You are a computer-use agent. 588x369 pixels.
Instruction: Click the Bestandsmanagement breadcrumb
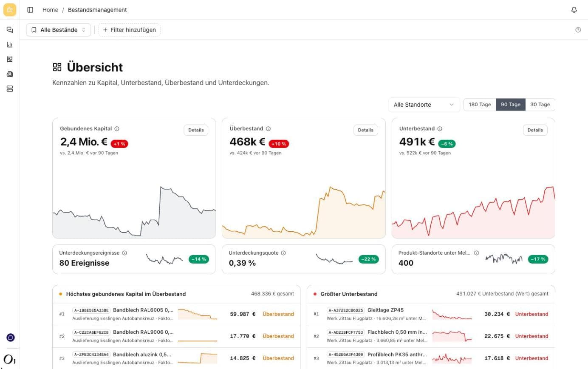pyautogui.click(x=97, y=10)
